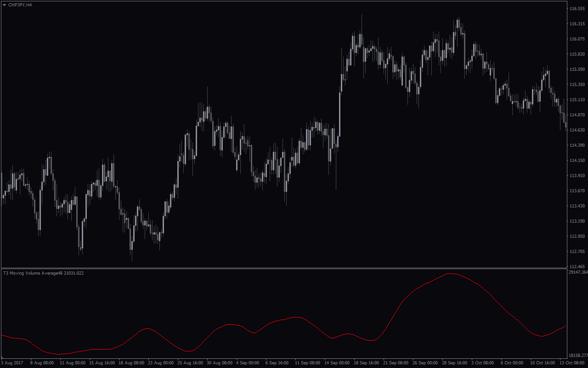588x368 pixels.
Task: Click the 13 Oct 08:00 time label
Action: click(571, 363)
